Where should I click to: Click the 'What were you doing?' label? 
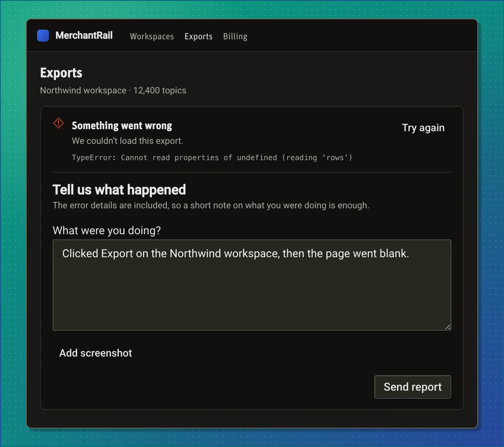click(106, 230)
